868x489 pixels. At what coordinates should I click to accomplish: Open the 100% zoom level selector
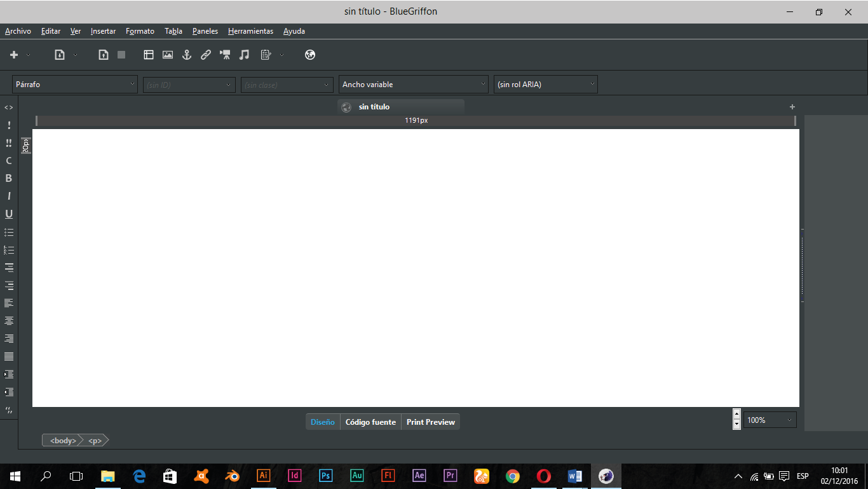pos(770,420)
